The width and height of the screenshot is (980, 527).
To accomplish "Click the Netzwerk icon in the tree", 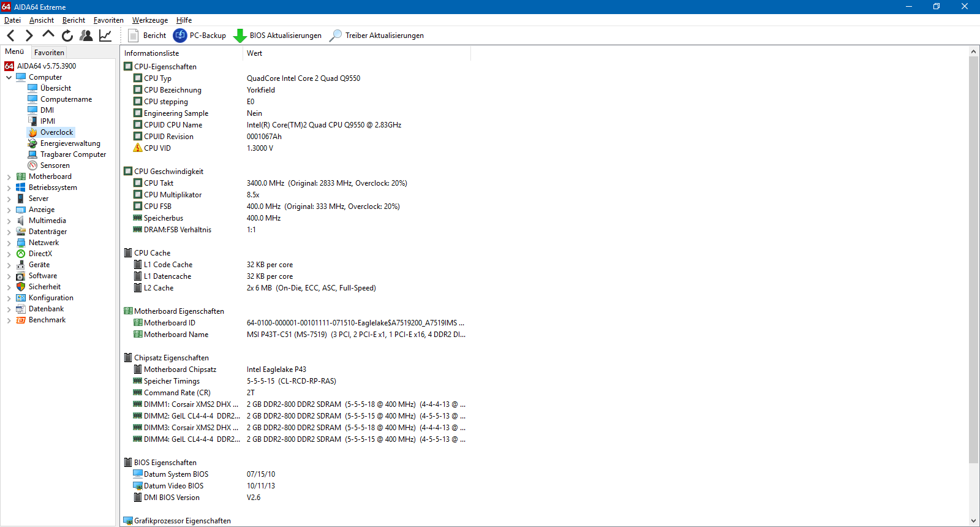I will [x=21, y=243].
